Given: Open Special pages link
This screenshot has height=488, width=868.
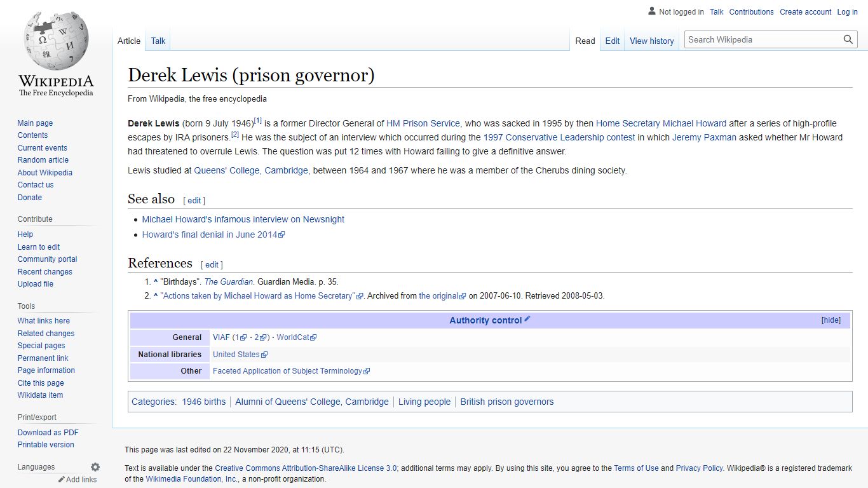Looking at the screenshot, I should [41, 346].
